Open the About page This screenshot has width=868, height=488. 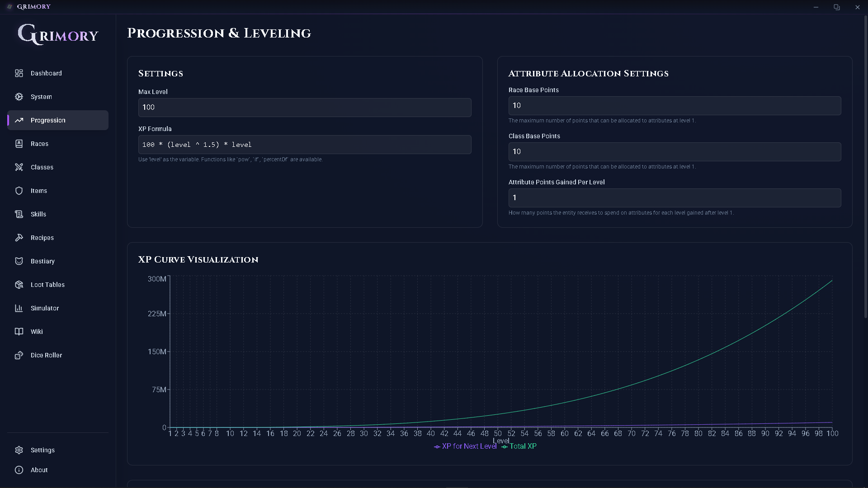point(39,470)
